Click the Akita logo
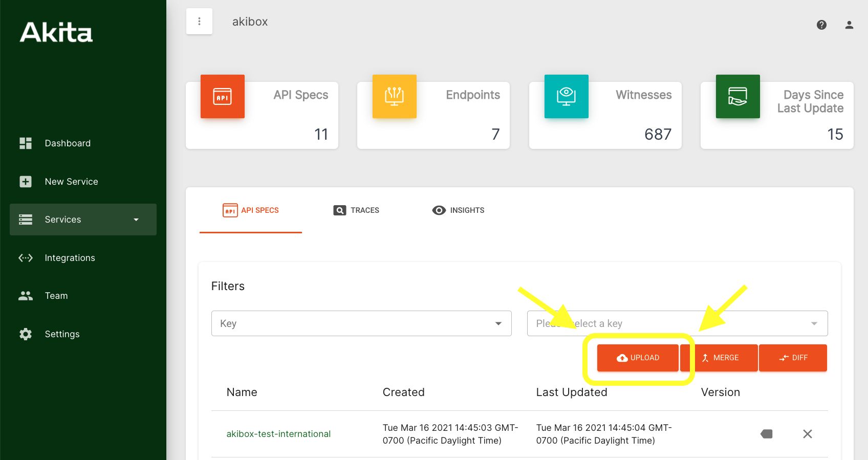This screenshot has height=460, width=868. click(x=56, y=32)
